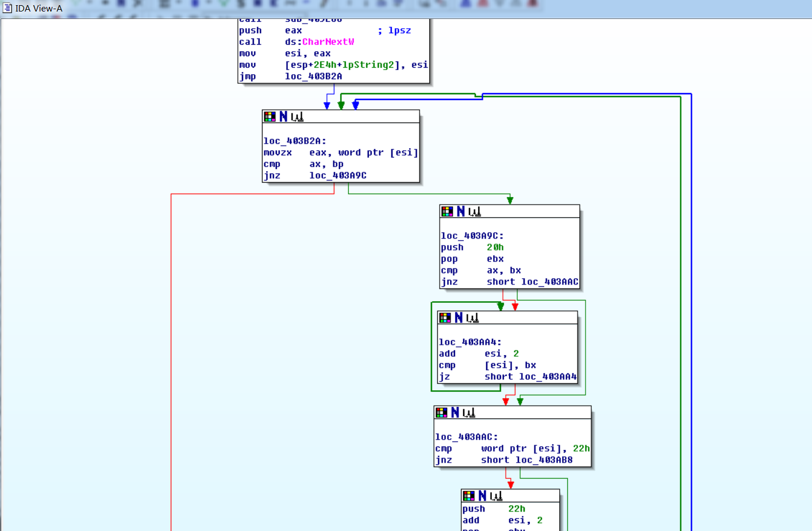Select 'add esi, 2' in the loc_403AA4 node

479,353
